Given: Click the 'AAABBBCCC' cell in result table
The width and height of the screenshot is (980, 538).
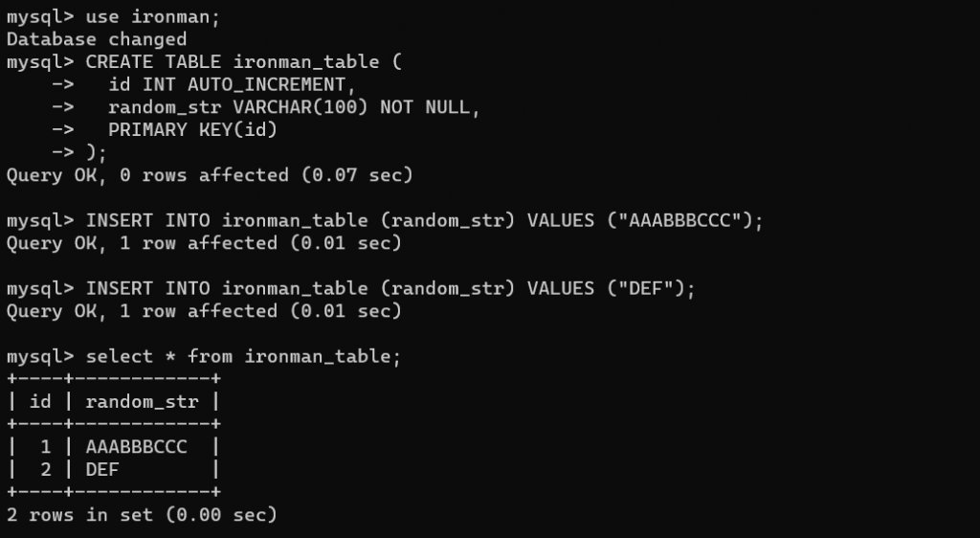Looking at the screenshot, I should click(136, 447).
